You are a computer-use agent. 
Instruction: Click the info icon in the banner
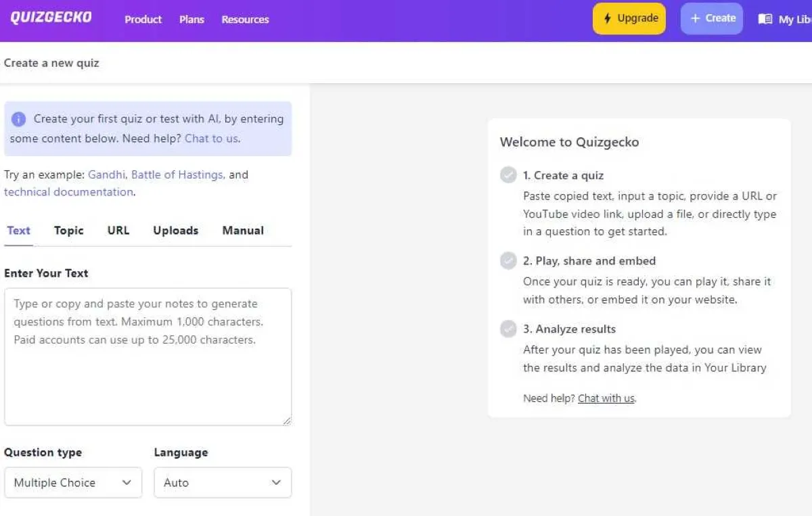[19, 119]
